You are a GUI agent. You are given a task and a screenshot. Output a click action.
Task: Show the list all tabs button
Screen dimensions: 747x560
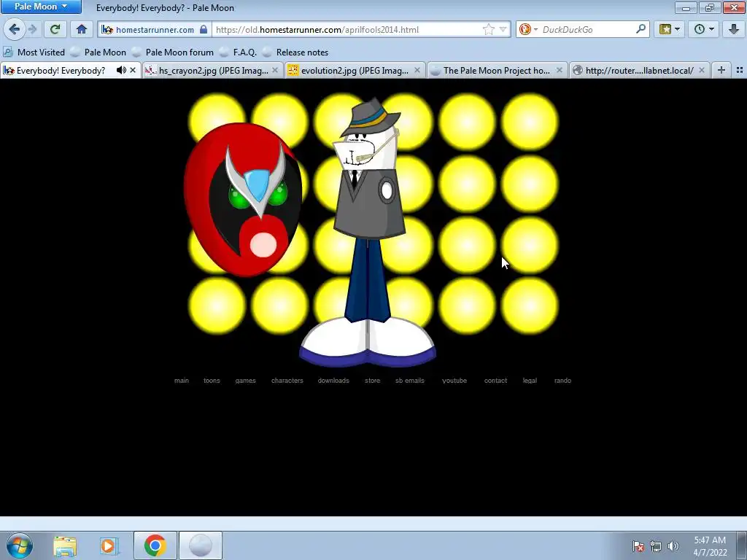pyautogui.click(x=740, y=71)
